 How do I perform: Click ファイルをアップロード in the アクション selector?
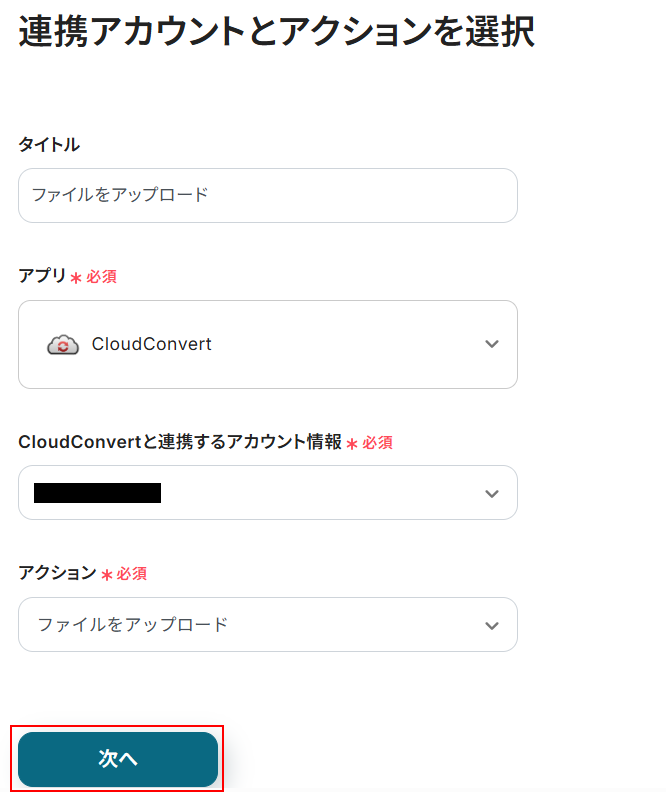coord(133,625)
